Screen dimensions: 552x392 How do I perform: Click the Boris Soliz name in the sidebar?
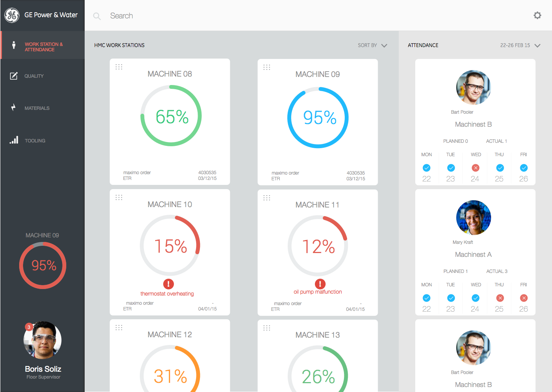(x=43, y=369)
